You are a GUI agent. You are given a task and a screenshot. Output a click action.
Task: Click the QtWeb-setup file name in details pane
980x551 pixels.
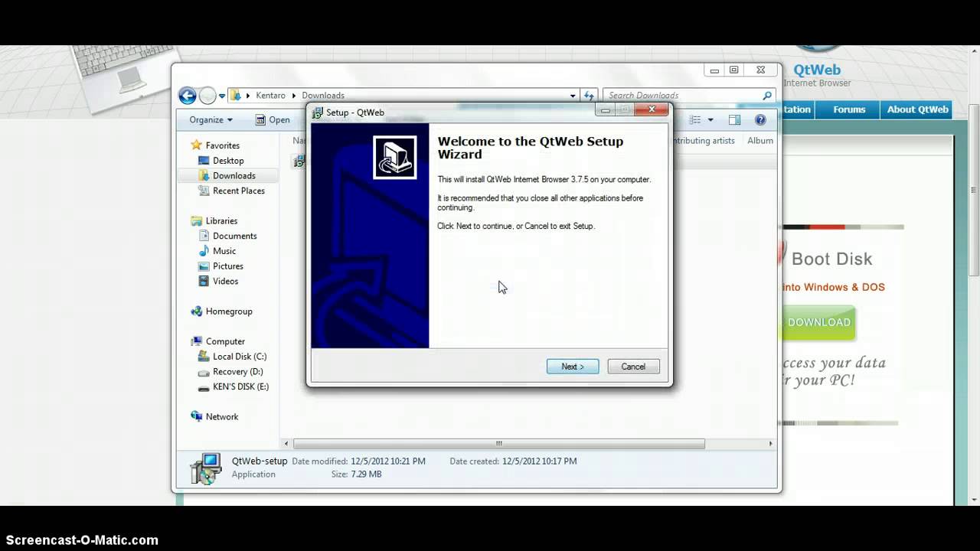click(x=260, y=461)
